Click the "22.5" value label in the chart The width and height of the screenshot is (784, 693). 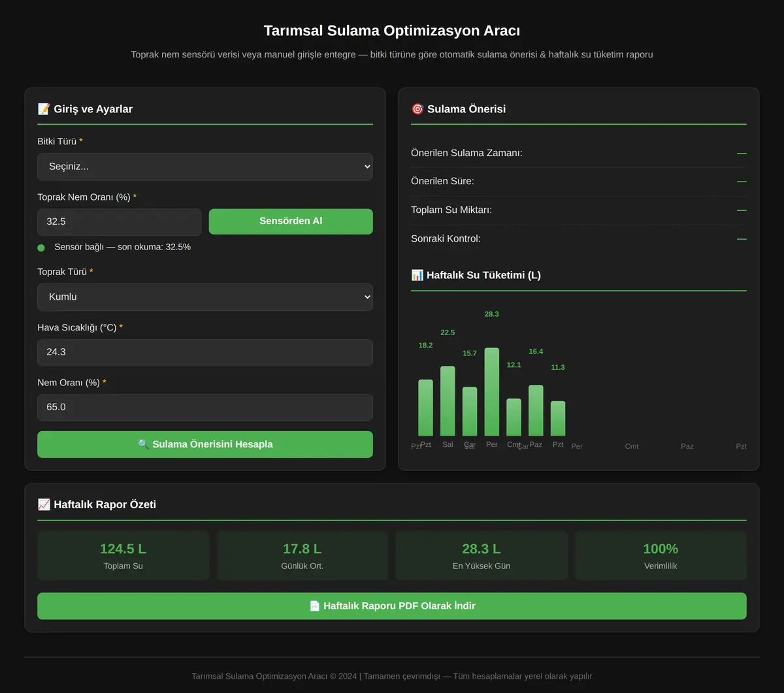pos(448,332)
